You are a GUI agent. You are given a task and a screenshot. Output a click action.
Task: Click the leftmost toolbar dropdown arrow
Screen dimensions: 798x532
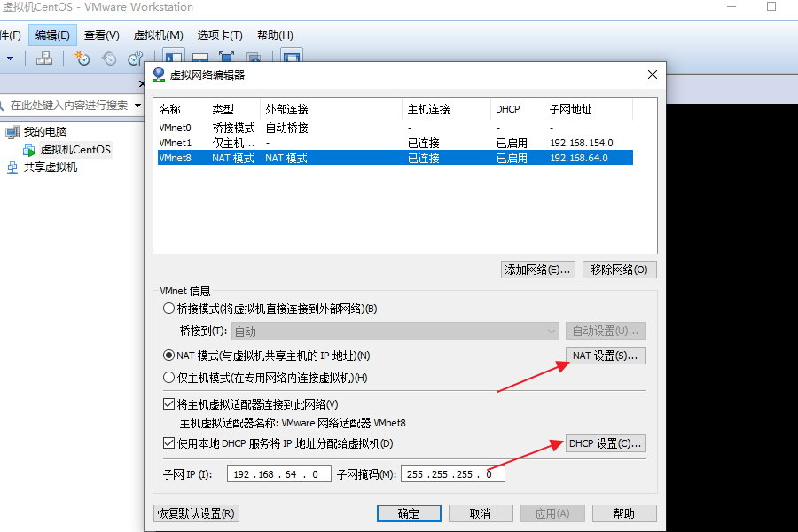tap(9, 59)
